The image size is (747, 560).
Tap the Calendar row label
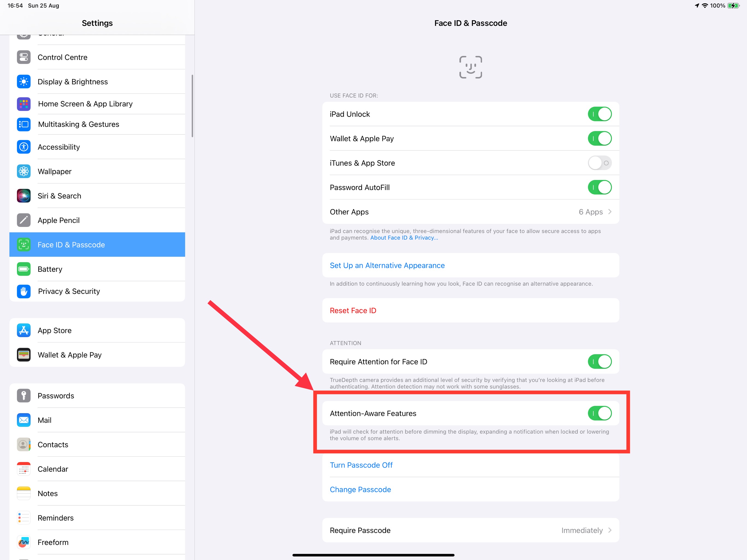click(53, 469)
